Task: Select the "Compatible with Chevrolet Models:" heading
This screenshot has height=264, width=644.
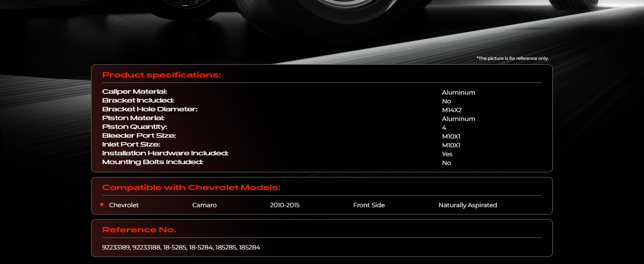Action: (191, 187)
